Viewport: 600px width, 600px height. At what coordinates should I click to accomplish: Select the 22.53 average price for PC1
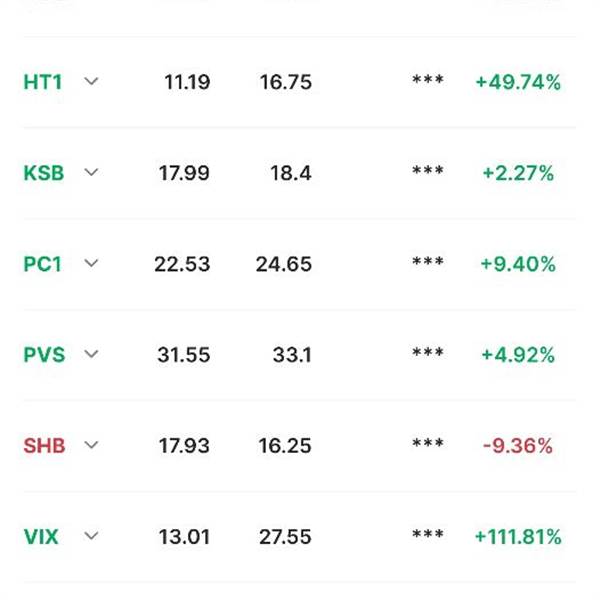182,264
